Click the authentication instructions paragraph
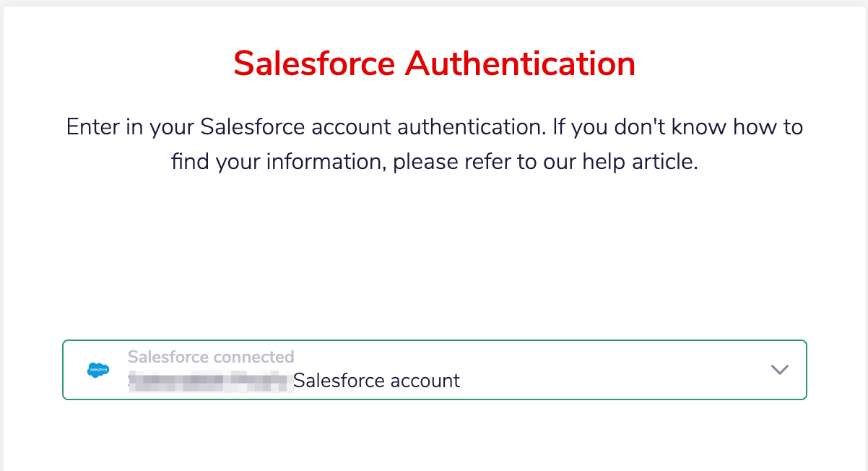This screenshot has height=471, width=868. coord(434,144)
